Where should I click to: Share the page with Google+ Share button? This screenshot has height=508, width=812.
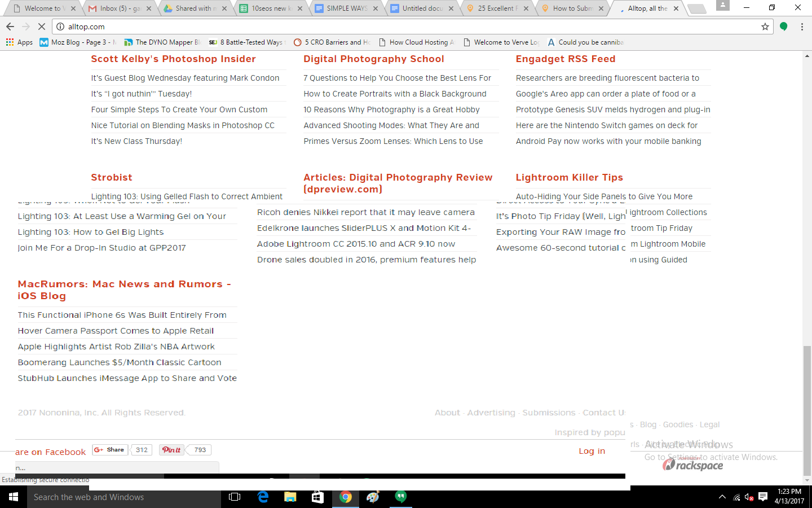[111, 450]
